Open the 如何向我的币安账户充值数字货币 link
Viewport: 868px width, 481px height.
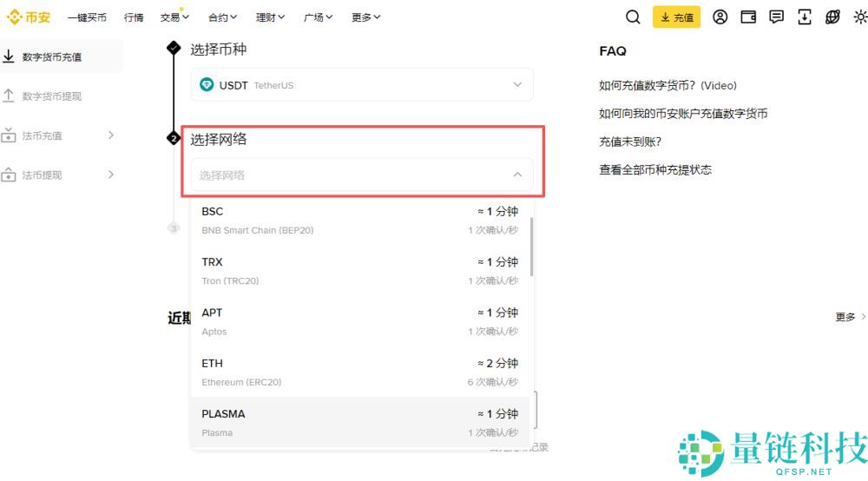coord(683,114)
